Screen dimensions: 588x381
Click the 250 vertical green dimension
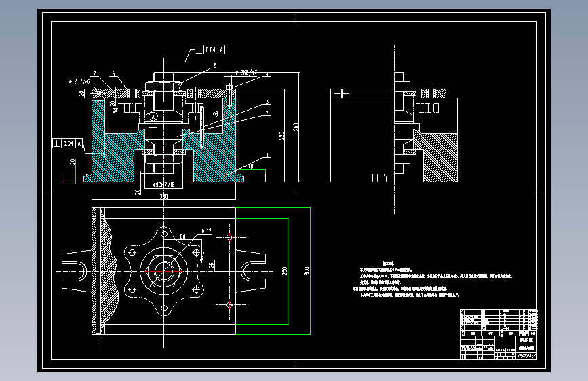click(284, 270)
